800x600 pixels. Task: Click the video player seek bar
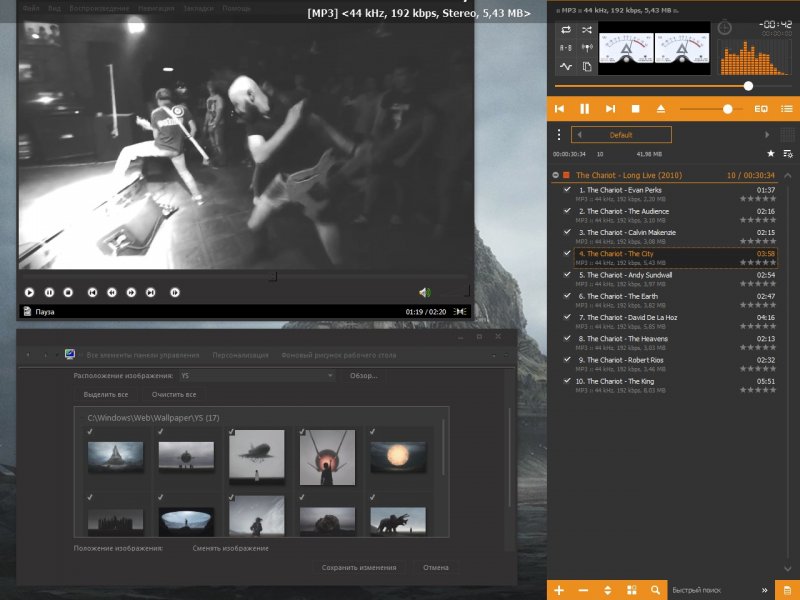pos(244,277)
